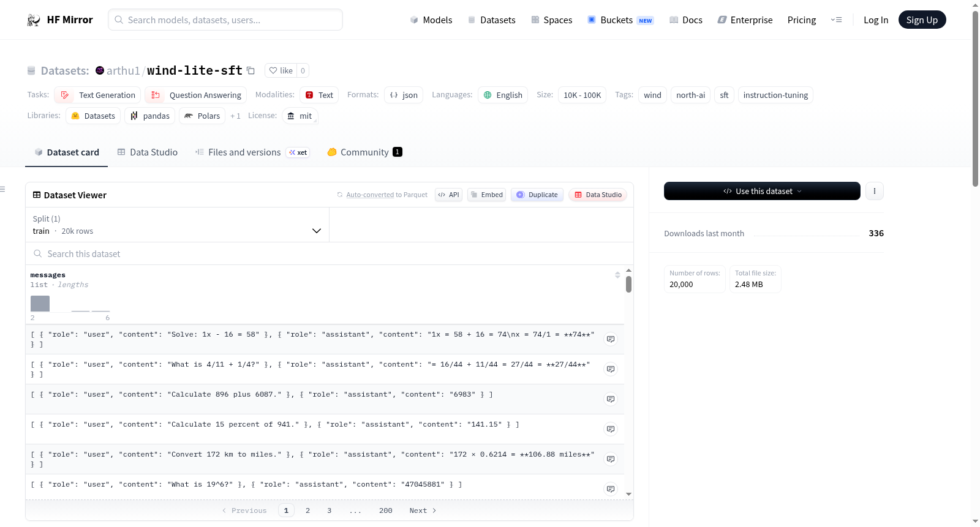The height and width of the screenshot is (527, 980).
Task: Select the Datasets library tag
Action: [93, 116]
